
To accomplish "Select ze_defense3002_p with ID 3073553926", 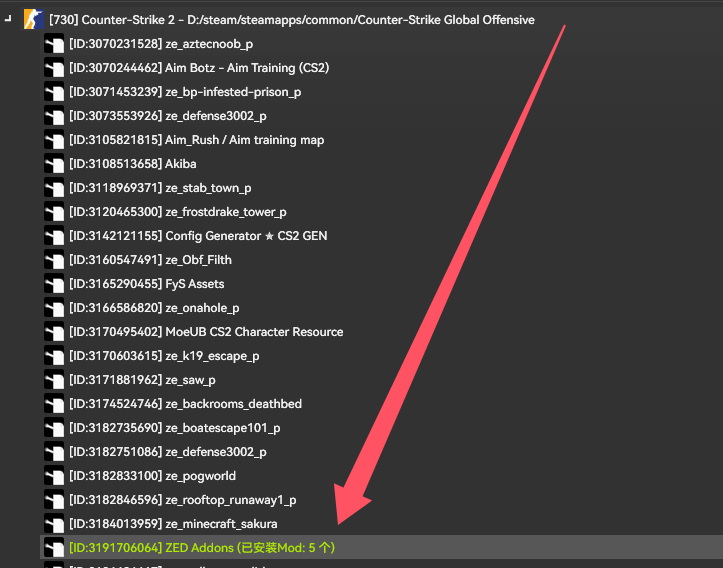I will tap(168, 116).
